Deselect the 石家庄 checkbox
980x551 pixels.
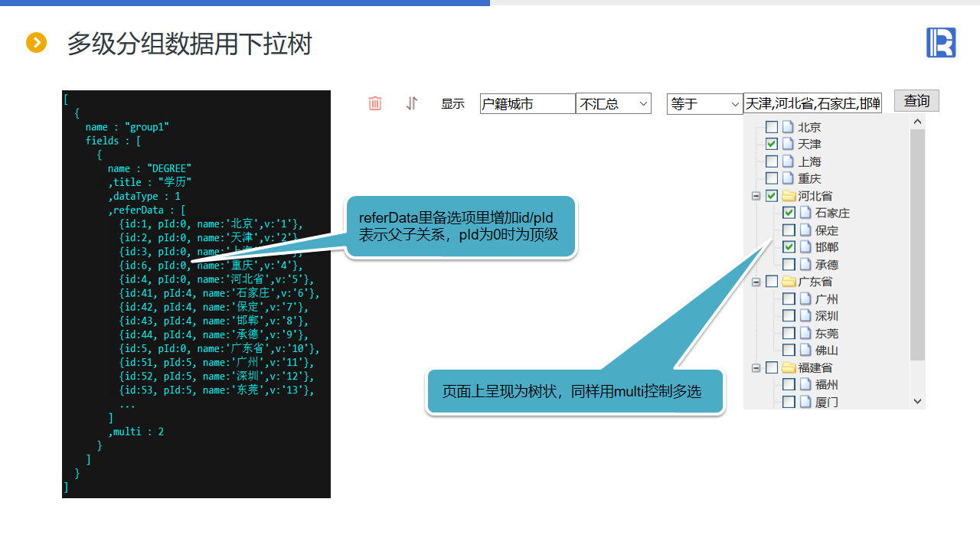tap(789, 213)
